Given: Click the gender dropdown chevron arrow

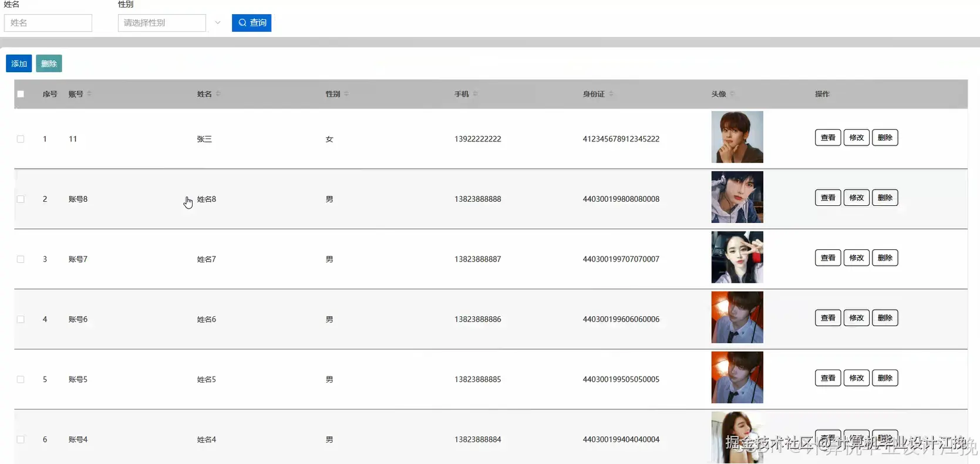Looking at the screenshot, I should point(218,23).
